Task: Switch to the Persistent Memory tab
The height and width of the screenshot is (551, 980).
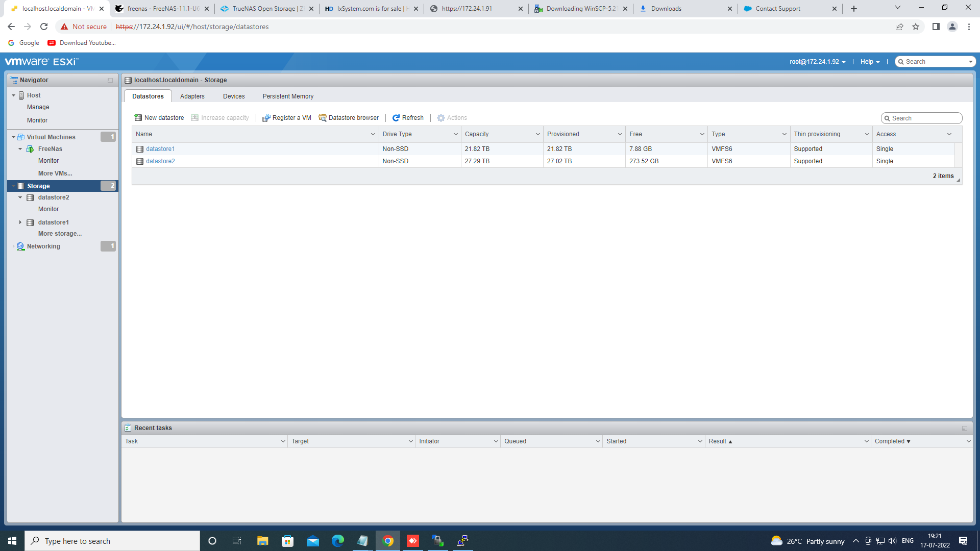Action: 288,96
